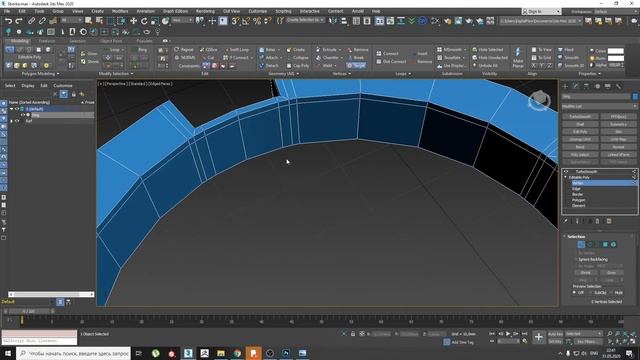640x360 pixels.
Task: Enable Ignore Backfacing checkbox
Action: (576, 260)
